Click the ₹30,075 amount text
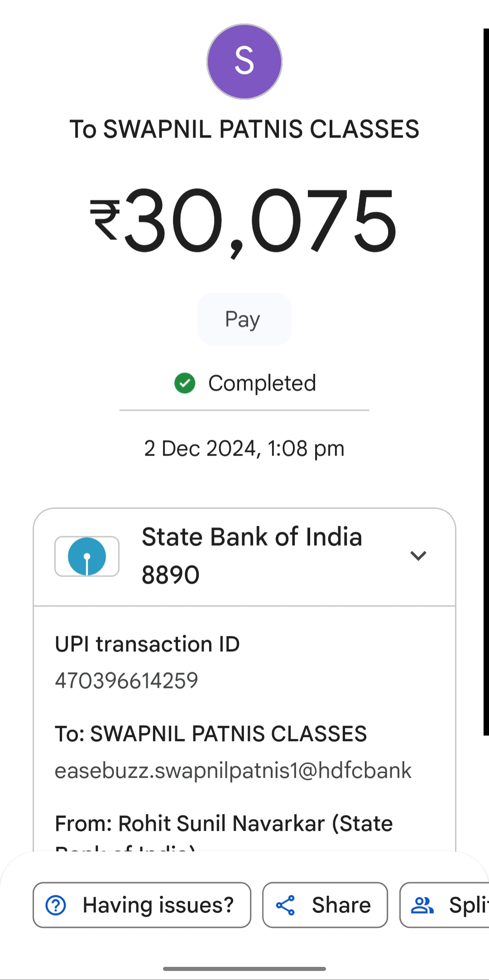The height and width of the screenshot is (980, 489). pos(244,221)
